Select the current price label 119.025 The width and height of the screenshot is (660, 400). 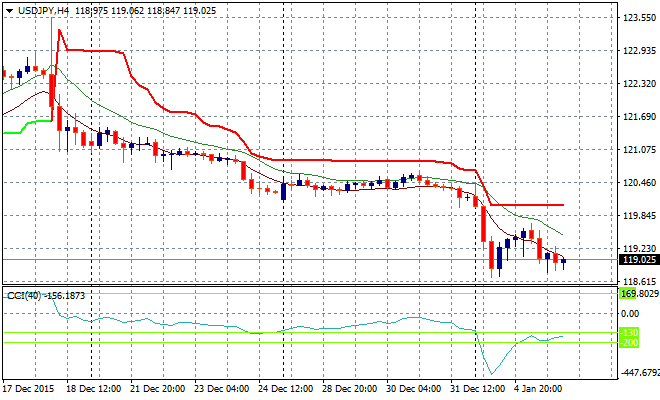[x=639, y=260]
